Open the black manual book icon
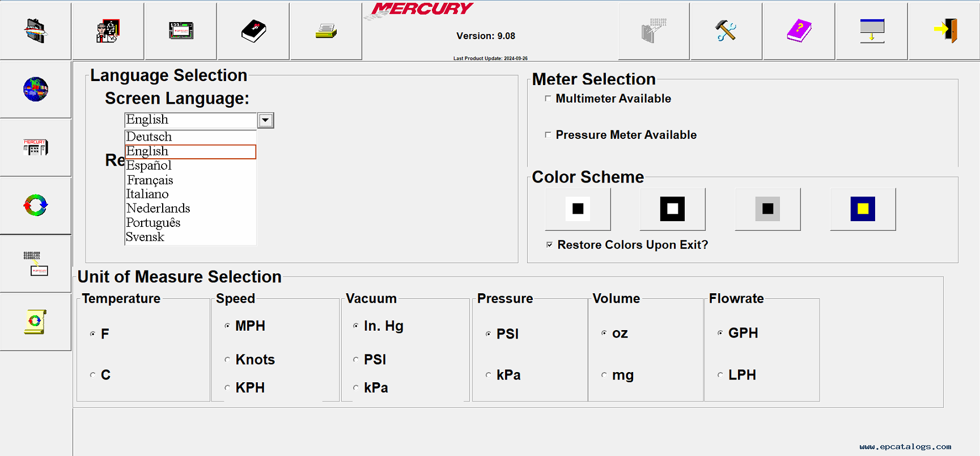 [x=253, y=31]
